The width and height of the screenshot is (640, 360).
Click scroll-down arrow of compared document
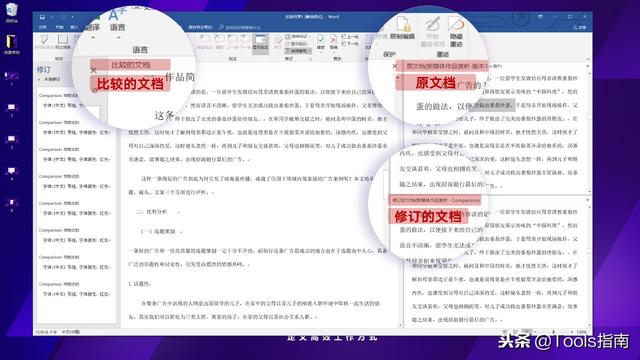pos(400,325)
